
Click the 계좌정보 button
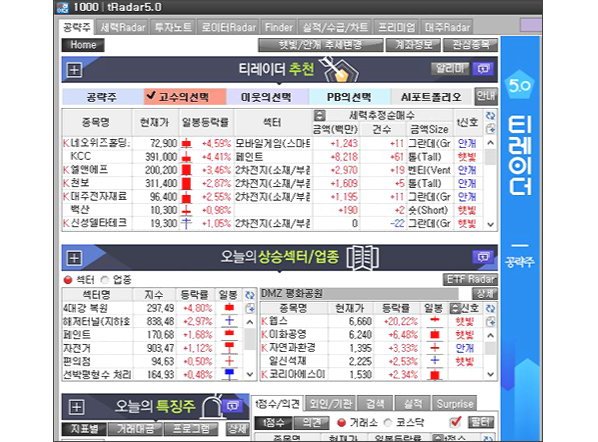(413, 45)
